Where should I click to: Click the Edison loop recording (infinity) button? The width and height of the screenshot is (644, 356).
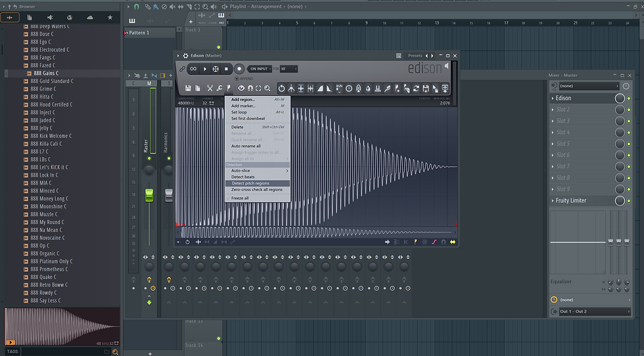point(193,69)
